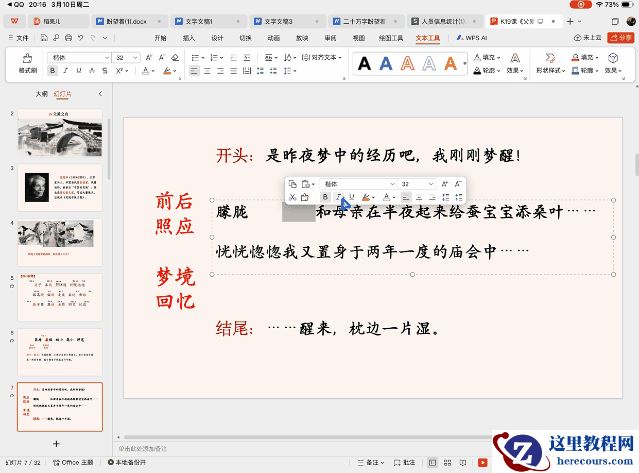This screenshot has width=639, height=473.
Task: Toggle underline in the floating toolbar
Action: pyautogui.click(x=352, y=197)
